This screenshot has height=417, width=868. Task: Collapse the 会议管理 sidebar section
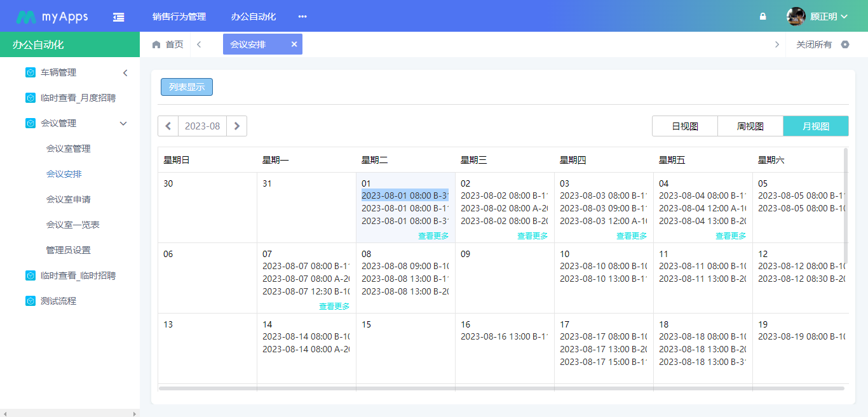point(124,123)
